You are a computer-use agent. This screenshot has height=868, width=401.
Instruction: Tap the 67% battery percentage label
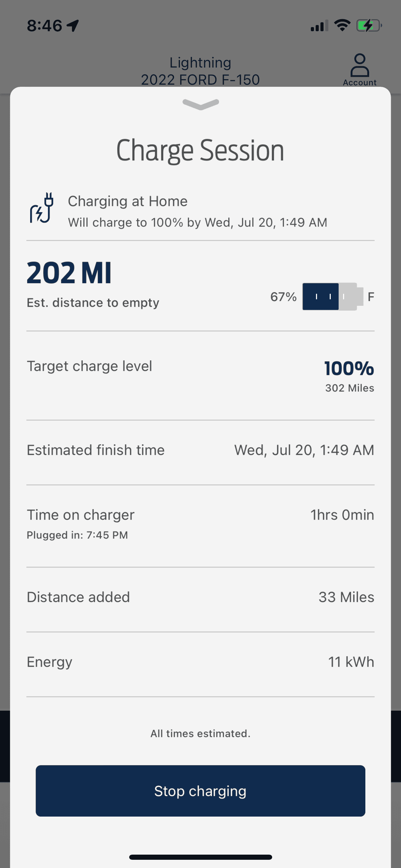click(283, 297)
